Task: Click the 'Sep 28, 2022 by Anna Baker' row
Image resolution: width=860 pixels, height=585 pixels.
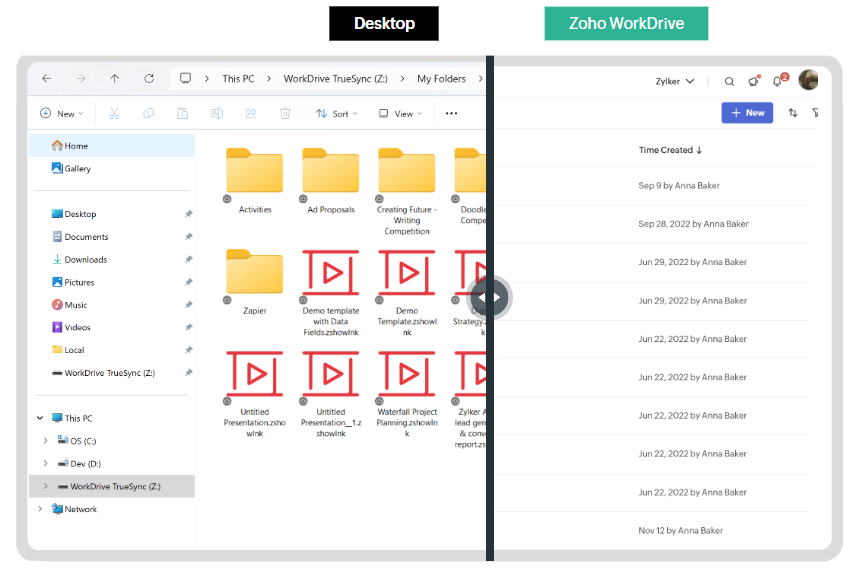Action: point(653,224)
